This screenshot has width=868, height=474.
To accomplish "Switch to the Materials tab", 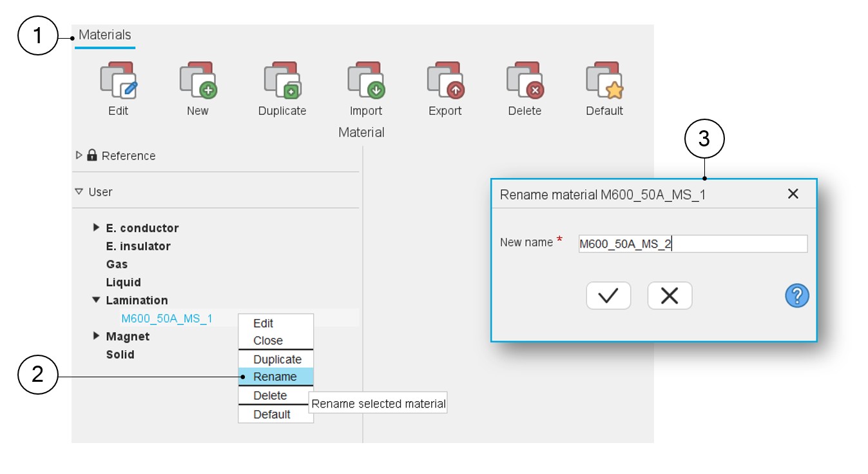I will 105,35.
